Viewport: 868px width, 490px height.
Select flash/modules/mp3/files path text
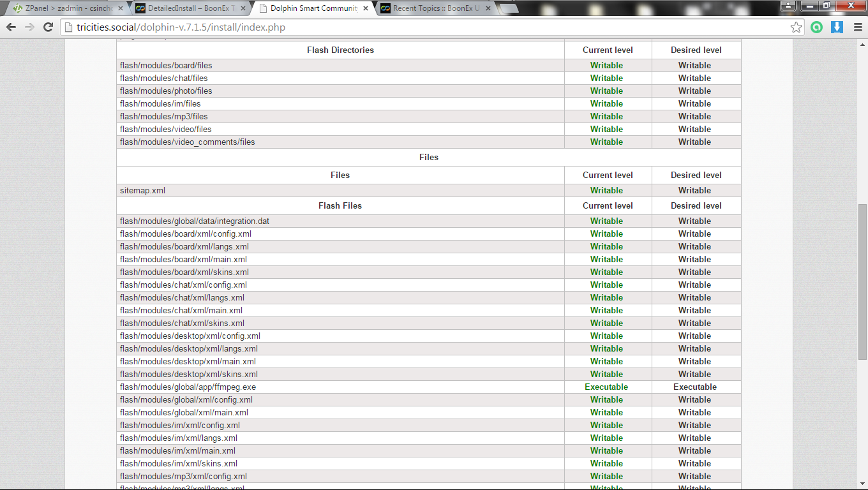[164, 116]
